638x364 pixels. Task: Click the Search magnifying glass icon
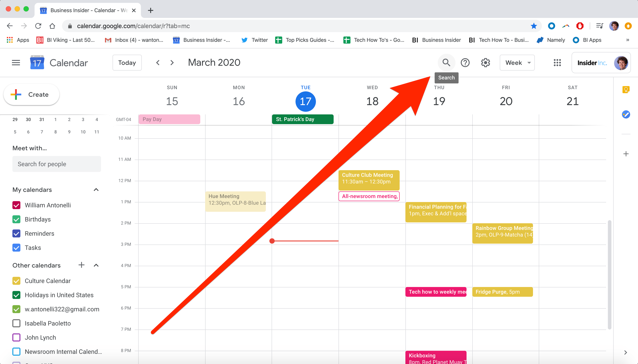click(x=446, y=62)
